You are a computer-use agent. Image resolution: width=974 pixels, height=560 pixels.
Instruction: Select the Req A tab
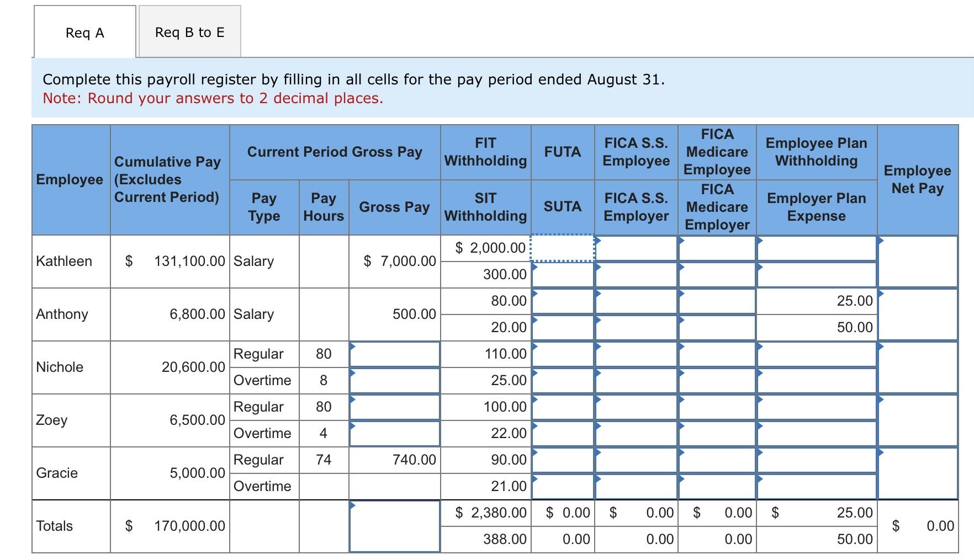tap(83, 33)
